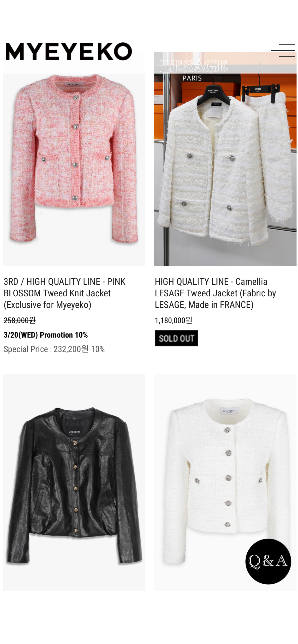The width and height of the screenshot is (298, 644).
Task: View the white tweed jacket with crystal buttons
Action: point(225,483)
